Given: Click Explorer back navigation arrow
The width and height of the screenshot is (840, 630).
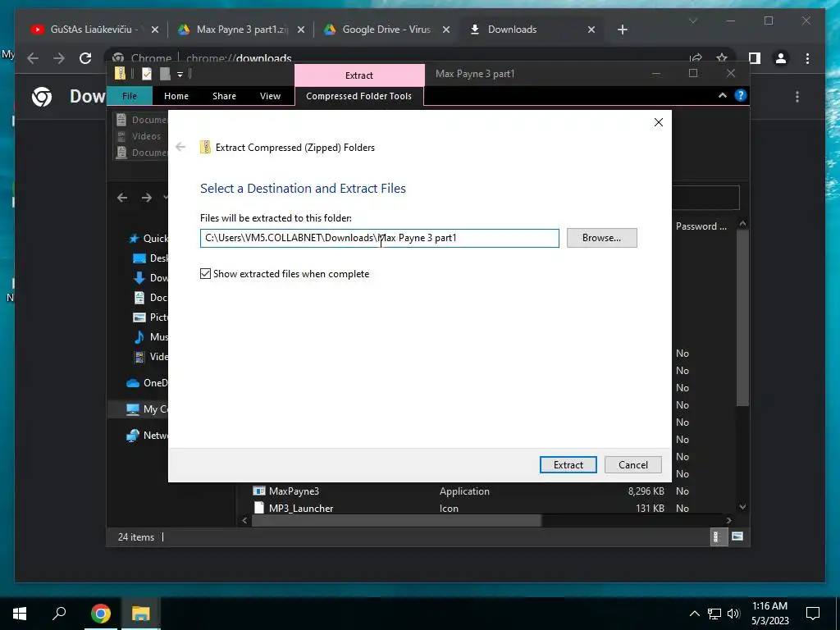Looking at the screenshot, I should click(x=122, y=198).
